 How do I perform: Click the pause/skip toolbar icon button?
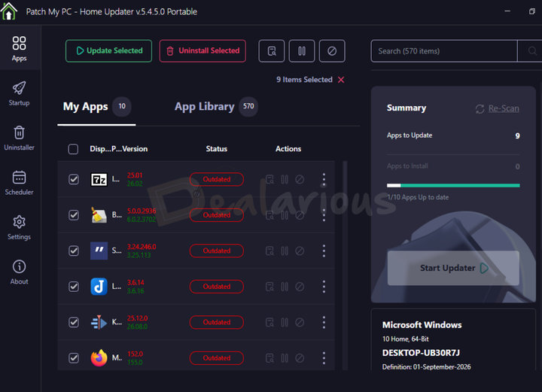pos(302,51)
